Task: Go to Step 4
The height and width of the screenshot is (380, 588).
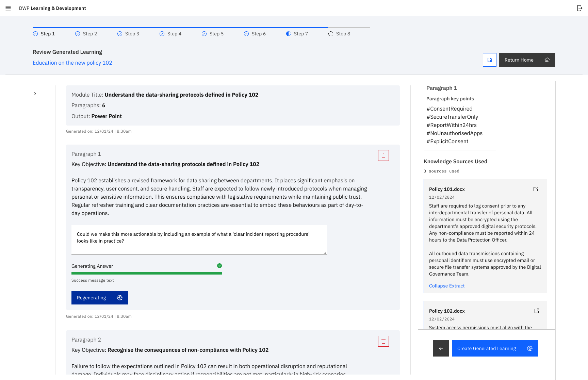Action: (170, 34)
